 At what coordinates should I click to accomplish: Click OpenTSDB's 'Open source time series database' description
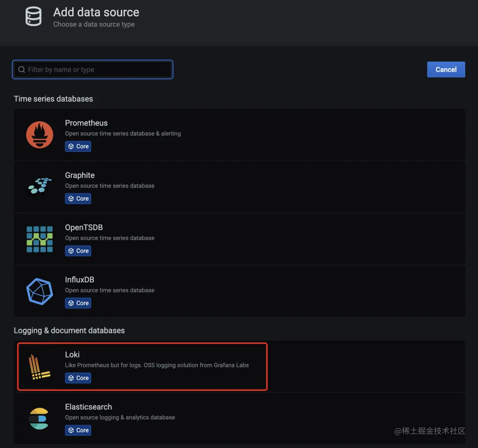110,238
